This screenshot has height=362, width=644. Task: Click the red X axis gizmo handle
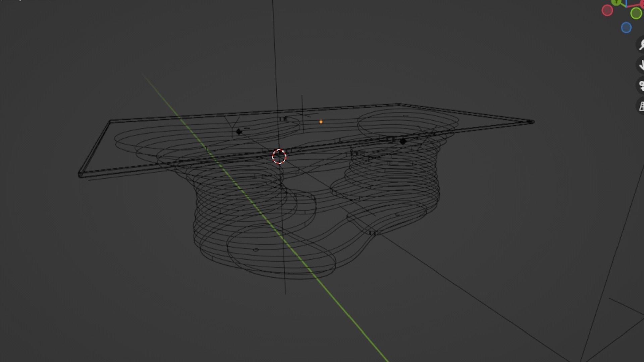[642, 4]
